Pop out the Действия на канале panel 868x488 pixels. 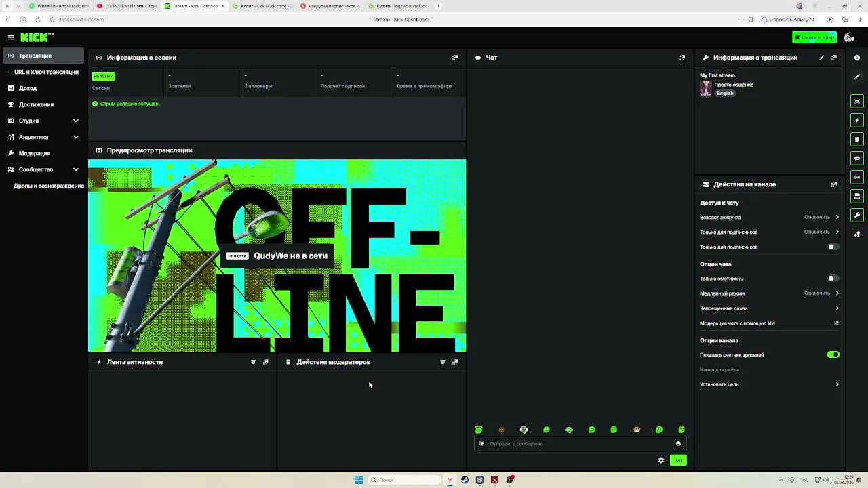834,184
